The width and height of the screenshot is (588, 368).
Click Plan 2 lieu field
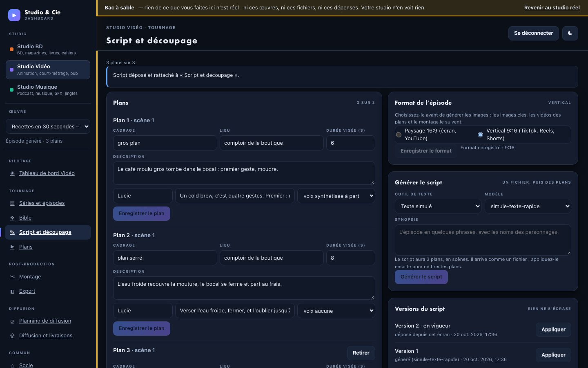(272, 258)
